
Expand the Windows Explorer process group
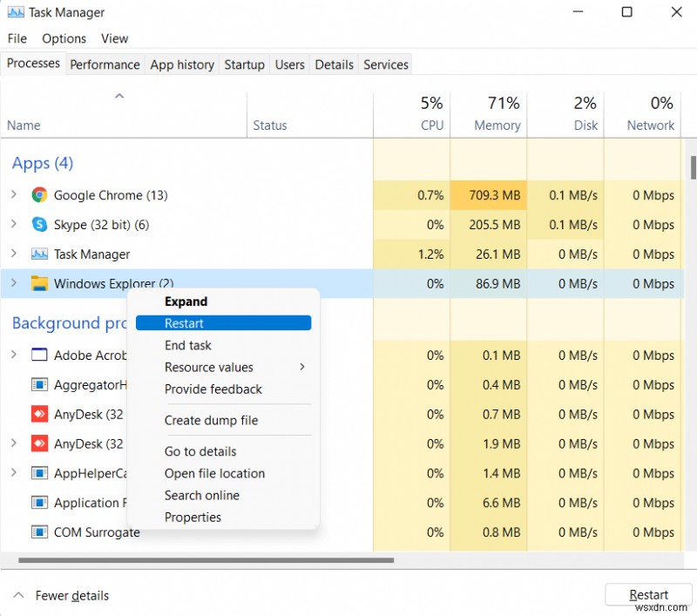coord(14,284)
